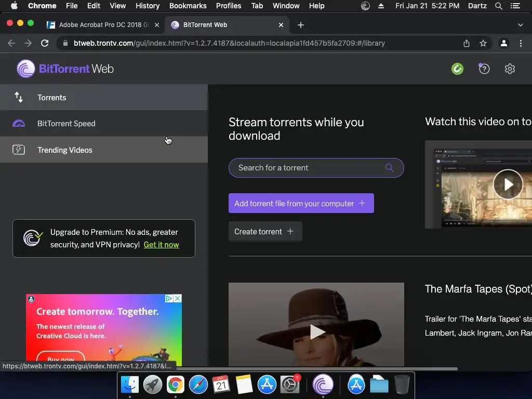Viewport: 532px width, 399px height.
Task: Click the green BitTorrent status icon
Action: 457,69
